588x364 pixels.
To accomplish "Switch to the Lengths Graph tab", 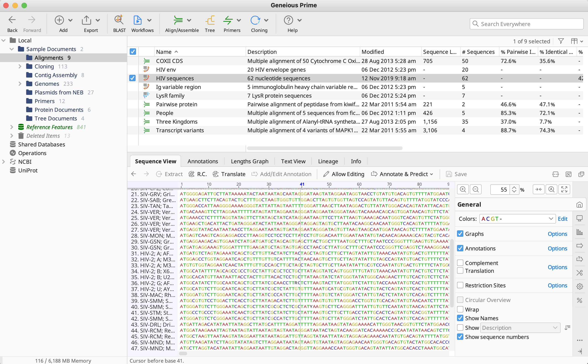I will 249,161.
